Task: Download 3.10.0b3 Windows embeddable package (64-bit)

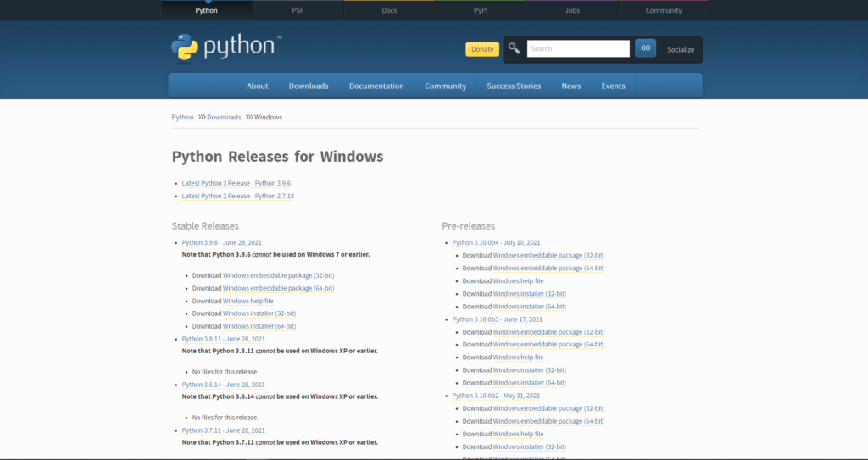Action: coord(548,344)
